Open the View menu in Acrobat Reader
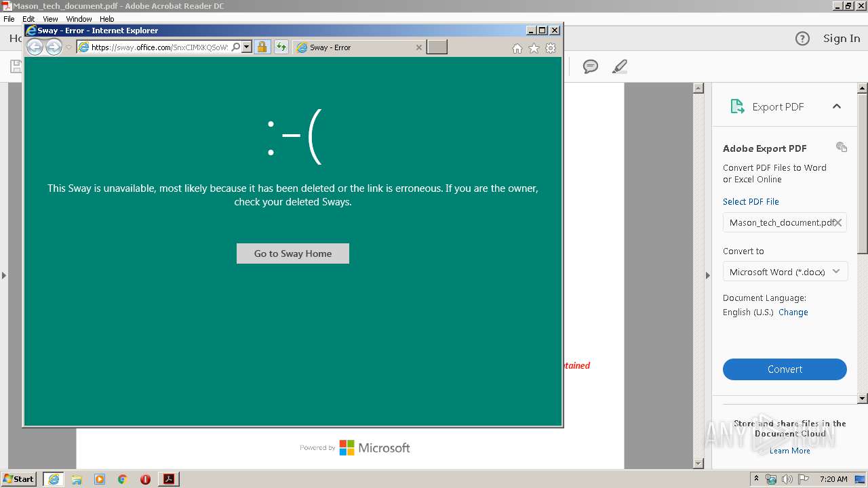The height and width of the screenshot is (488, 868). (x=50, y=19)
